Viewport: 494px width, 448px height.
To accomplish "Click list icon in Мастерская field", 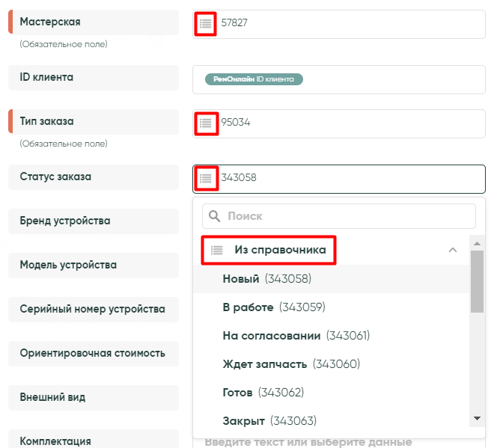I will click(206, 24).
